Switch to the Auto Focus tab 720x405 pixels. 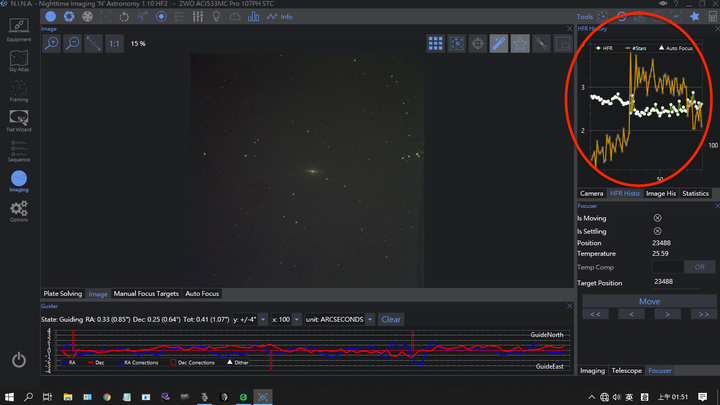(202, 294)
